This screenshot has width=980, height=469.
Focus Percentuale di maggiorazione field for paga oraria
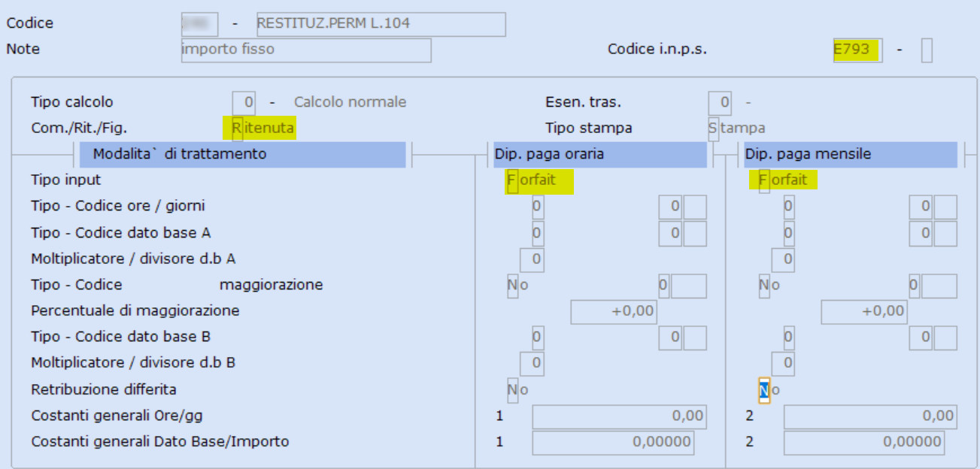[614, 311]
